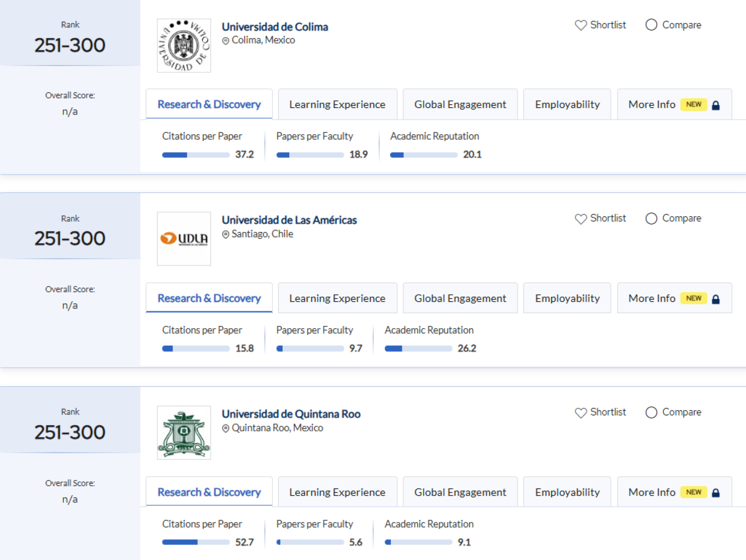Open Employability tab for Quintana Roo
The height and width of the screenshot is (560, 746).
pyautogui.click(x=567, y=492)
